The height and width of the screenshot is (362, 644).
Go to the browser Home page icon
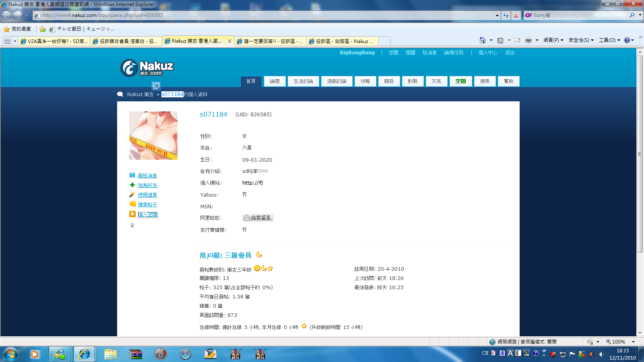pyautogui.click(x=483, y=40)
